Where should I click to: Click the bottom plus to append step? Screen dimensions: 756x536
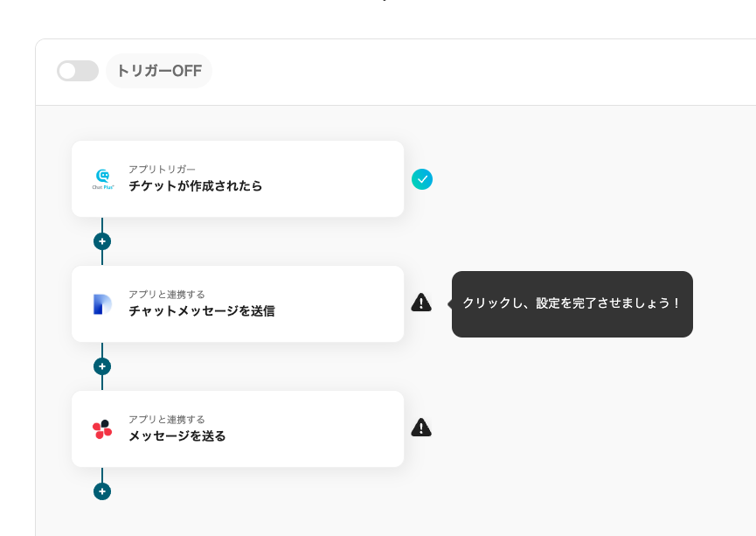click(102, 491)
